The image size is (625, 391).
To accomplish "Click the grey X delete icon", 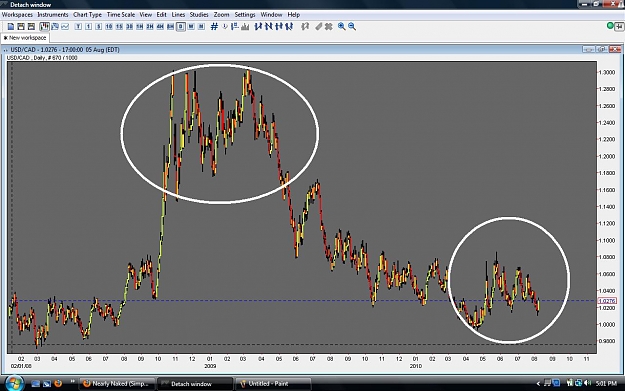I will click(x=328, y=27).
